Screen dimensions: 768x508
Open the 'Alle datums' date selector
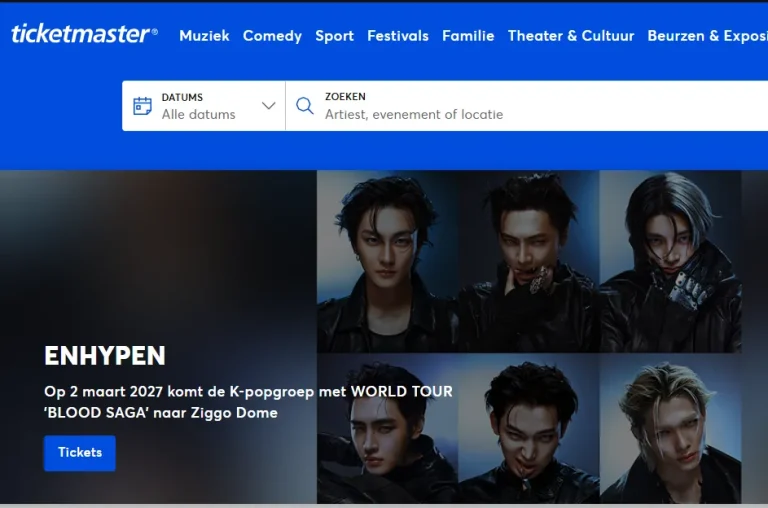[x=204, y=106]
